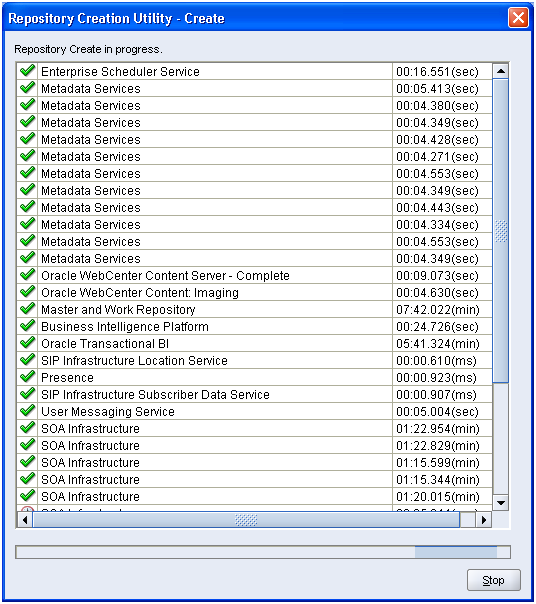The height and width of the screenshot is (604, 536).
Task: Select Oracle WebCenter Content Server - Complete text
Action: pyautogui.click(x=165, y=276)
